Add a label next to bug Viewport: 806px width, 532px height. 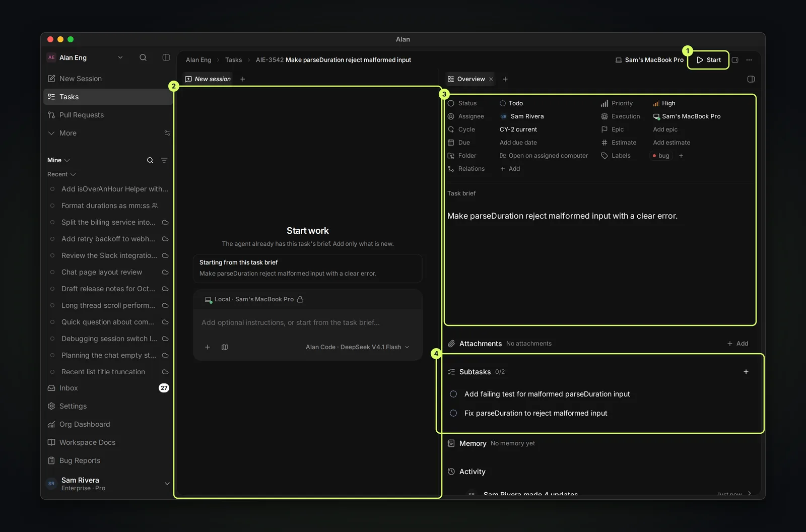coord(681,156)
